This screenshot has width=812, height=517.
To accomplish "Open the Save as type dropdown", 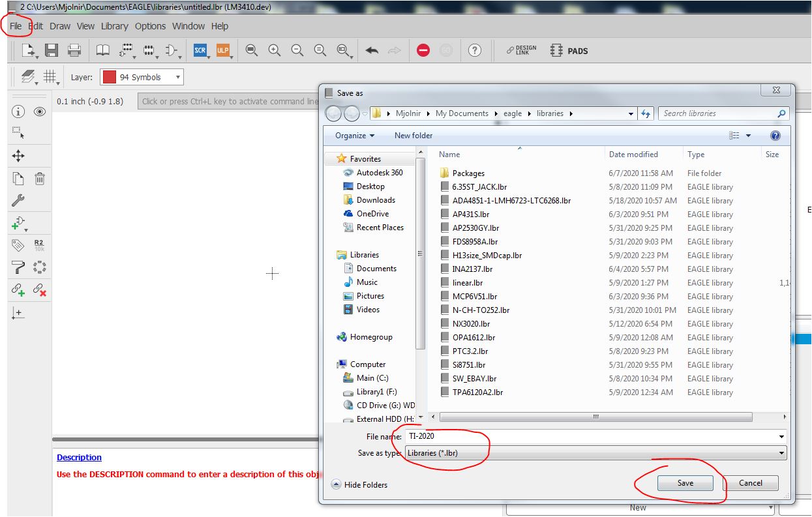I will pos(595,452).
